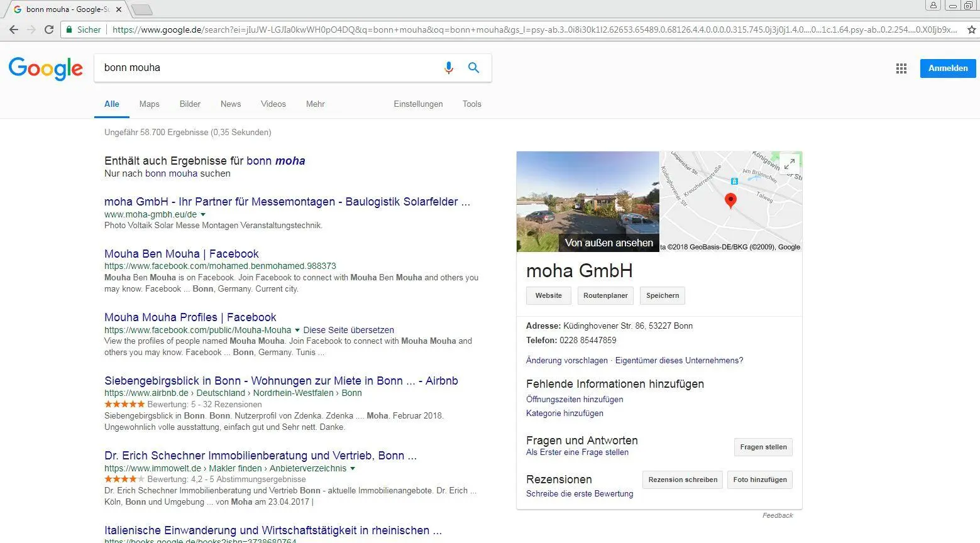Switch to the Videos tab
The width and height of the screenshot is (980, 543).
(273, 104)
